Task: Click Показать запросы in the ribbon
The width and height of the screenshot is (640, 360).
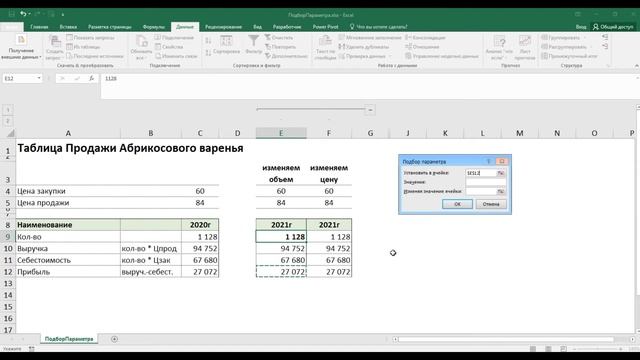Action: click(x=90, y=38)
